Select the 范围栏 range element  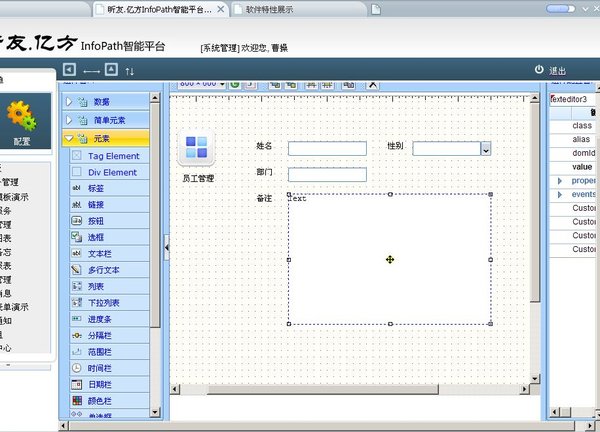tap(109, 352)
